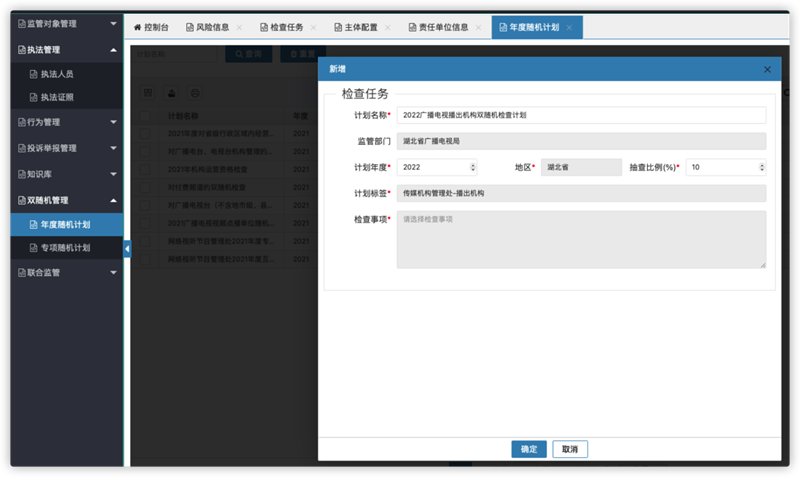Screen dimensions: 800x477
Task: Click the 计划名称 text field in the dialog
Action: [581, 115]
